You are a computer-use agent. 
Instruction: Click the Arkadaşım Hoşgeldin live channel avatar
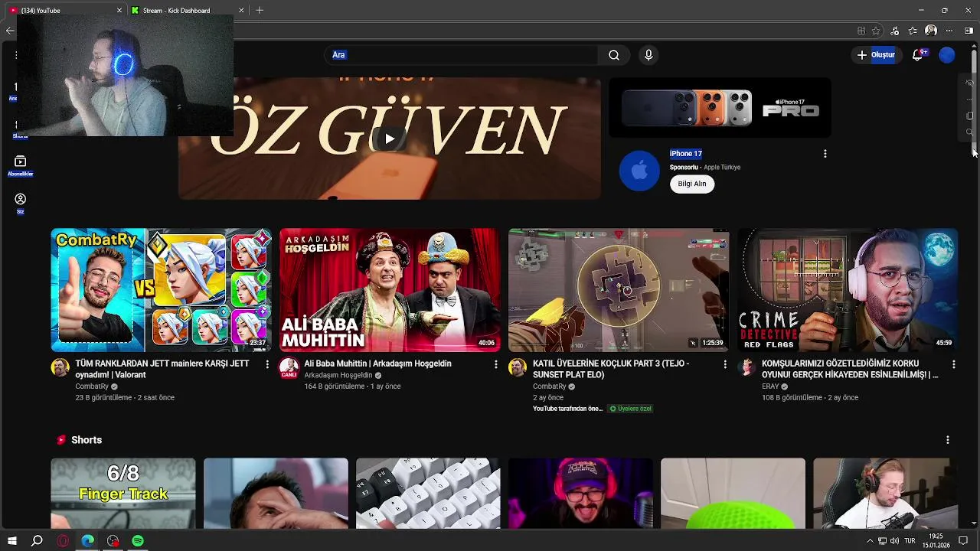(289, 367)
